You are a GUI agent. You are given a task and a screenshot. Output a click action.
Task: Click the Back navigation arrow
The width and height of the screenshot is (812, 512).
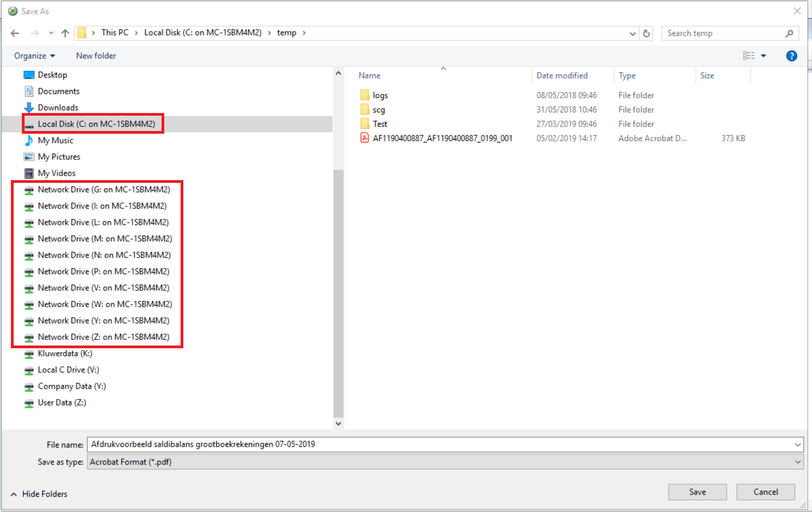pos(15,33)
